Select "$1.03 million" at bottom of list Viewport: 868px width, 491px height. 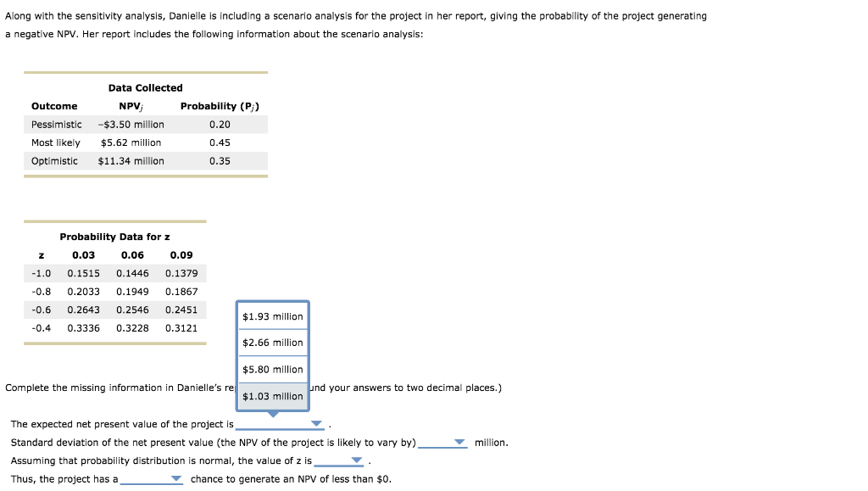273,395
